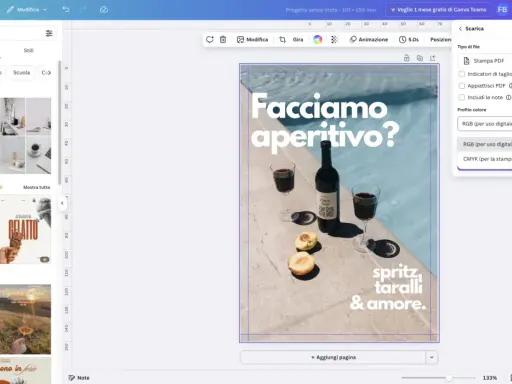The width and height of the screenshot is (512, 384).
Task: Adjust the zoom slider handle
Action: 449,378
